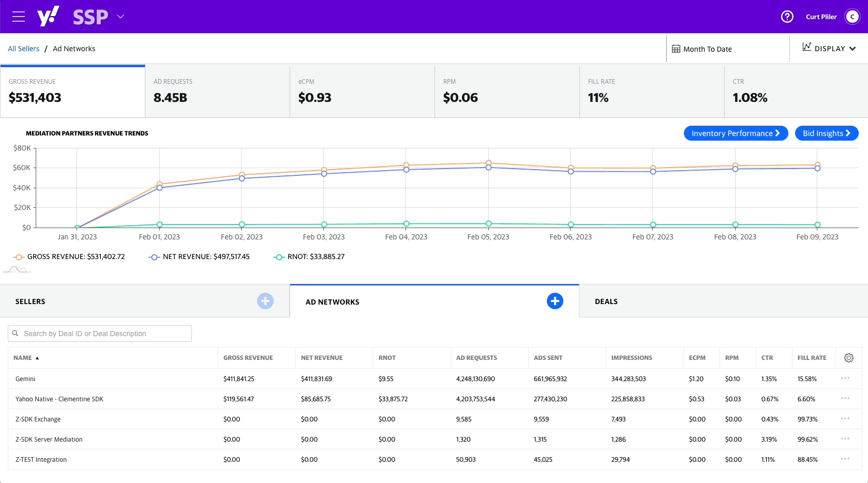Open the user avatar C menu
868x483 pixels.
852,17
